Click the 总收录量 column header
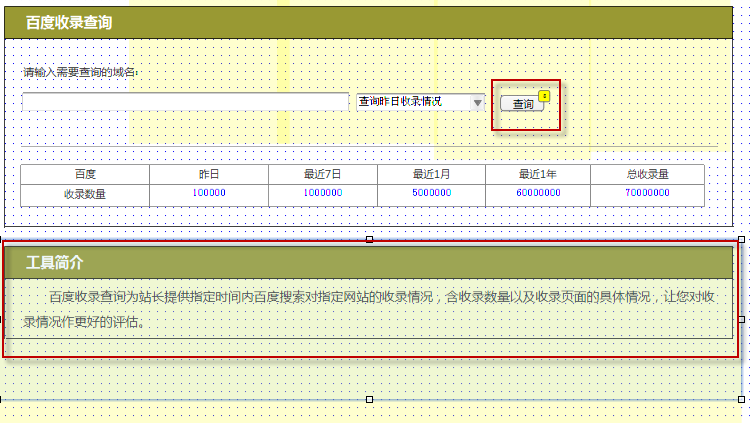 pyautogui.click(x=648, y=174)
